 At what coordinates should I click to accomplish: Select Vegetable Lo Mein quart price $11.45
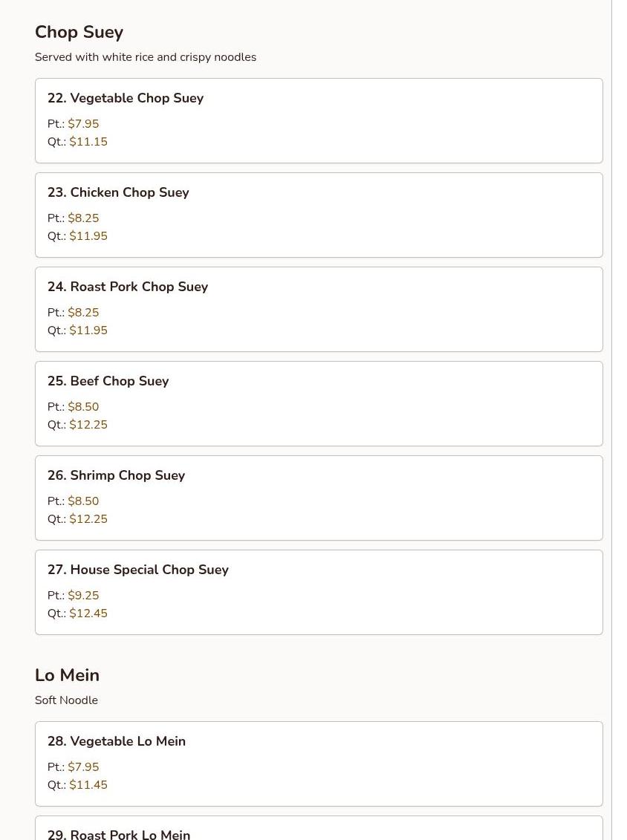(88, 785)
